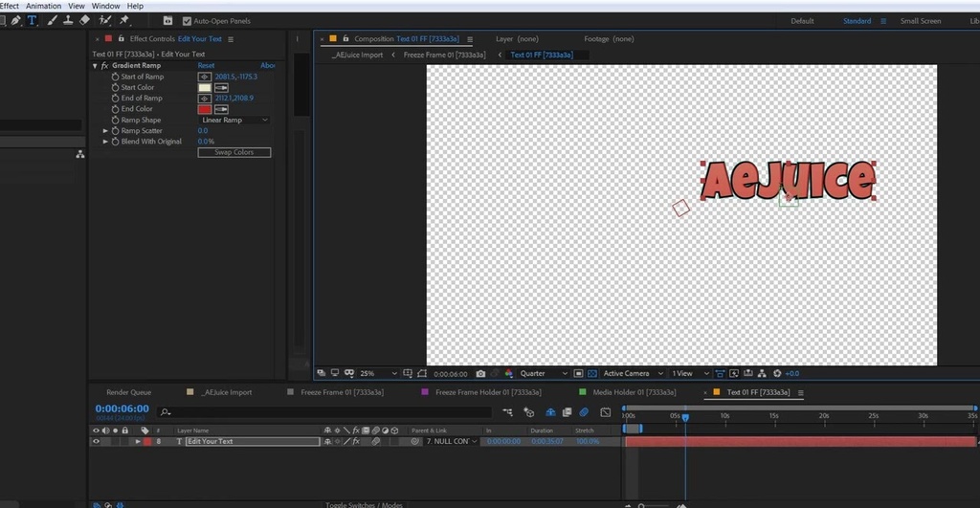Viewport: 980px width, 508px height.
Task: Click Fast Previews icon in viewer
Action: [734, 374]
